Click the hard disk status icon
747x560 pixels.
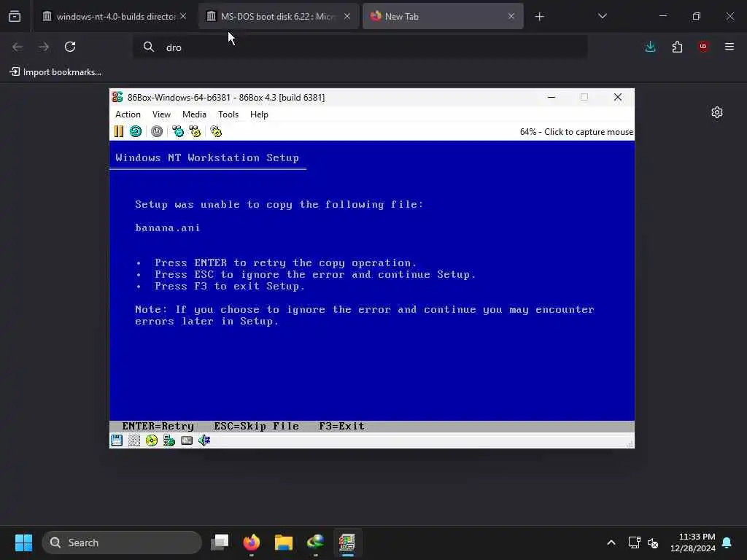[x=187, y=440]
